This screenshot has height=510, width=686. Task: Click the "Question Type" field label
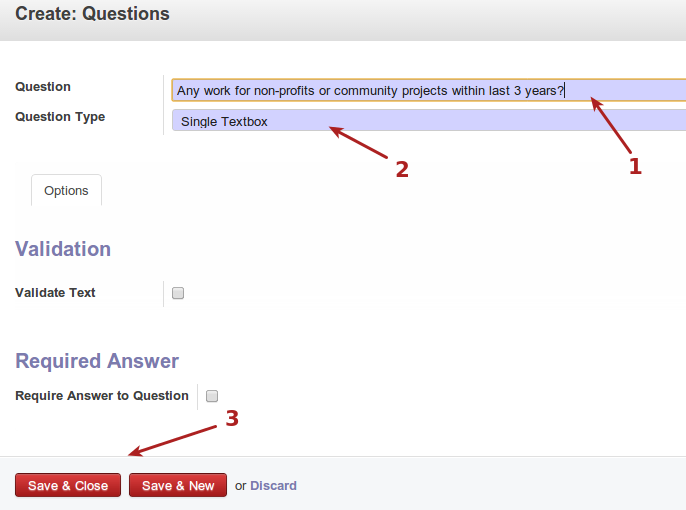click(x=60, y=117)
